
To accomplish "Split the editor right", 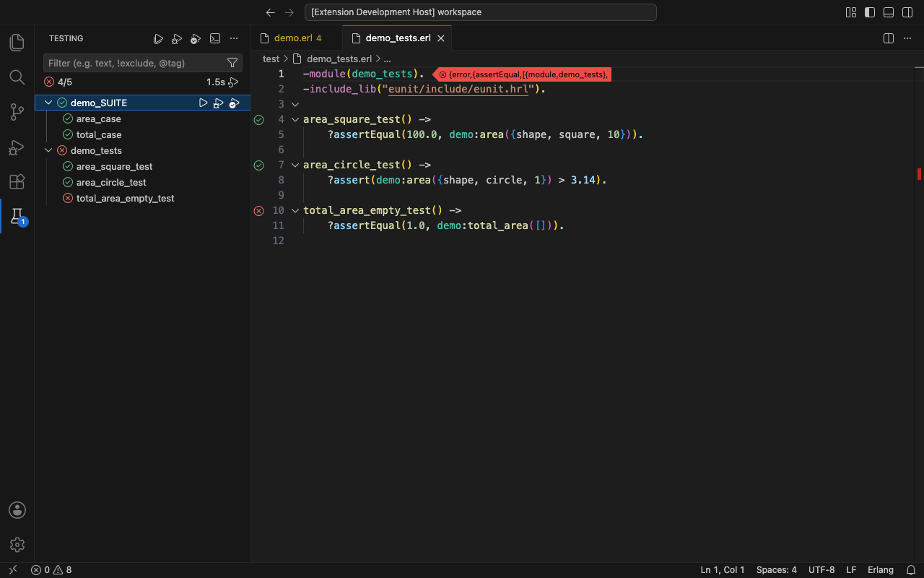I will tap(889, 38).
